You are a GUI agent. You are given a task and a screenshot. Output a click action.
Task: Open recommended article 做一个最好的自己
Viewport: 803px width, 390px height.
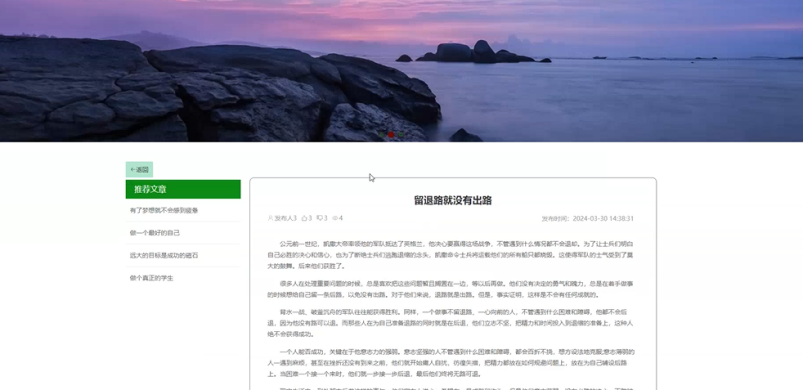coord(155,233)
